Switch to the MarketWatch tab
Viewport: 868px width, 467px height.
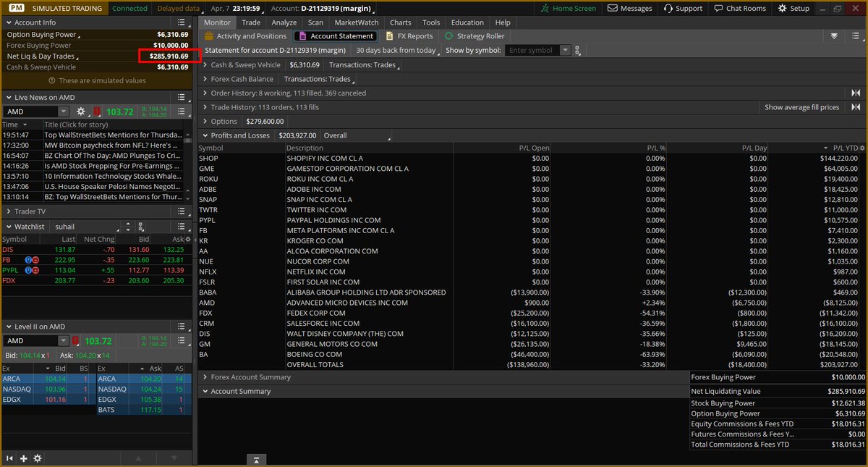point(355,22)
